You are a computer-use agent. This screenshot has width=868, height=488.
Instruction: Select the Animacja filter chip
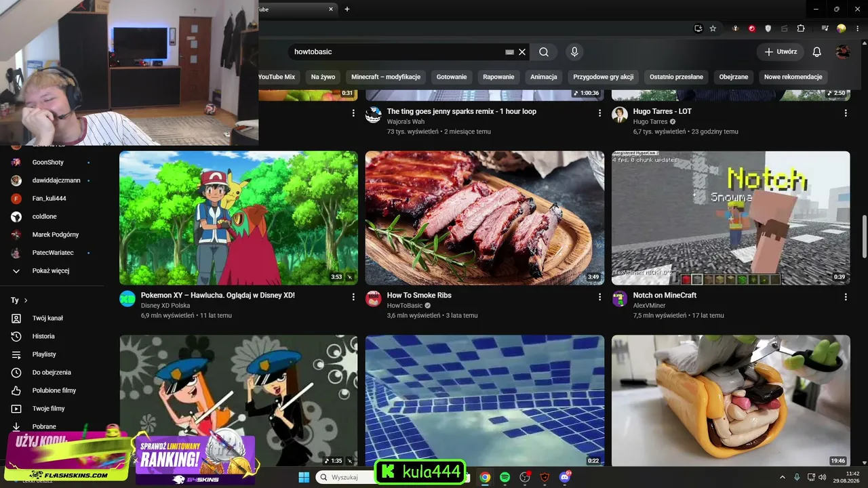point(544,77)
